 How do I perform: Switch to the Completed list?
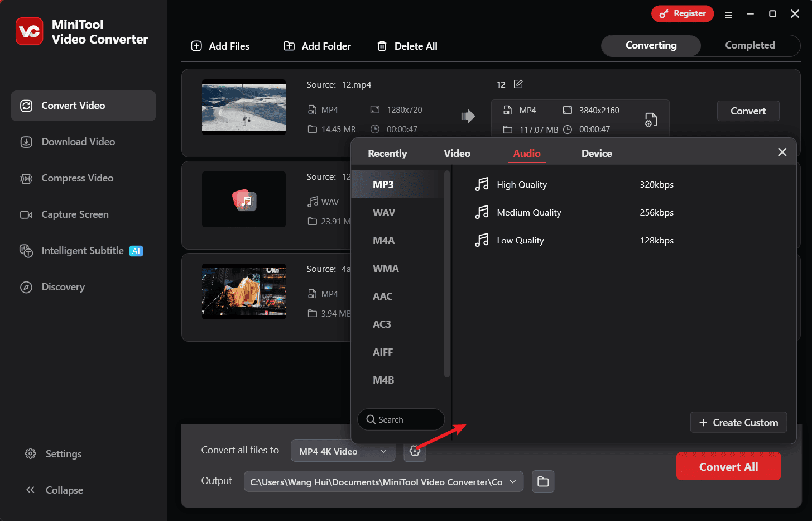pyautogui.click(x=749, y=45)
